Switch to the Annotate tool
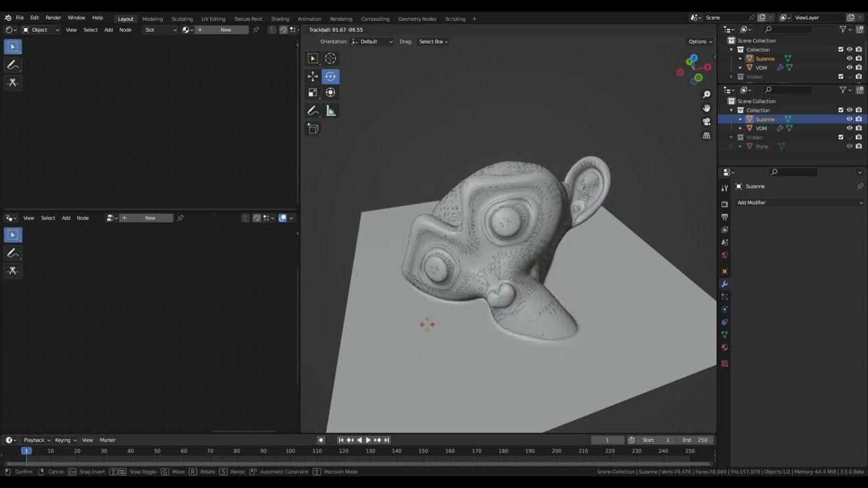Image resolution: width=868 pixels, height=488 pixels. pos(313,110)
